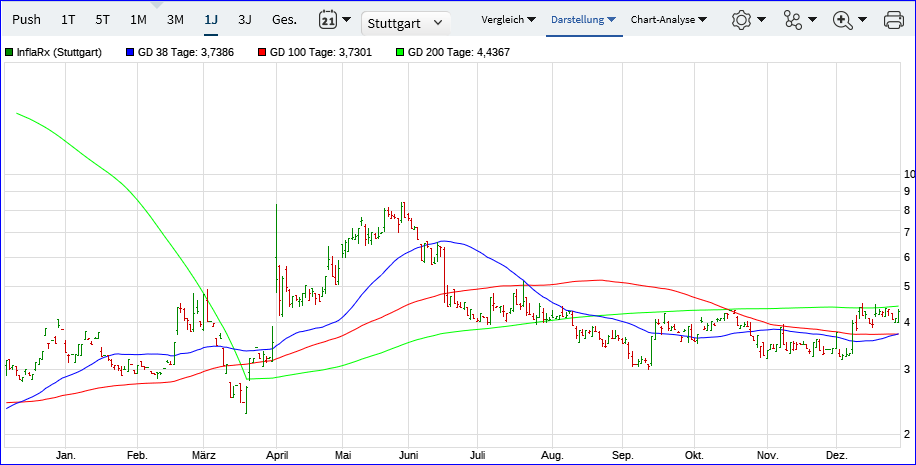This screenshot has width=916, height=465.
Task: Open the Vergleich dropdown menu
Action: coord(508,19)
